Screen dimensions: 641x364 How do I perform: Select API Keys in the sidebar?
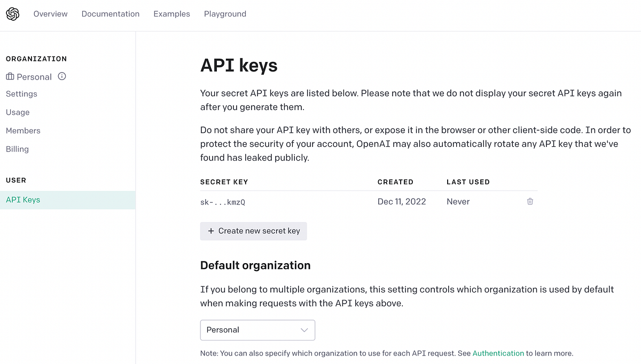22,199
